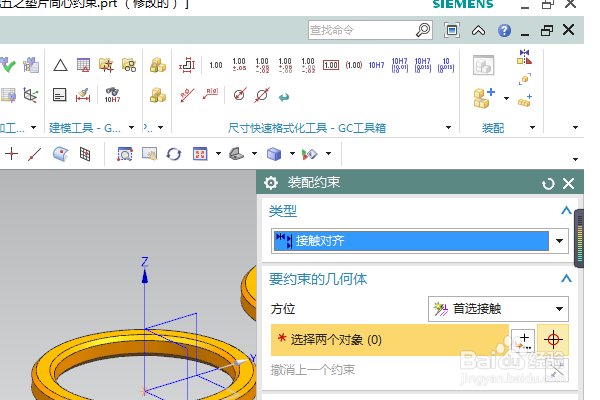
Task: Click the point constructor plus icon
Action: [x=523, y=340]
